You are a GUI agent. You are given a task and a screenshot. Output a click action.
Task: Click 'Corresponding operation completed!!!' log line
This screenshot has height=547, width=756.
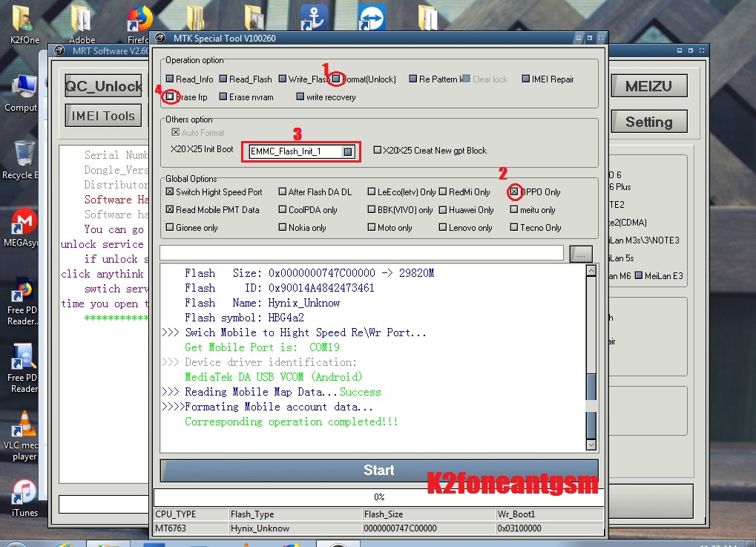pyautogui.click(x=292, y=422)
